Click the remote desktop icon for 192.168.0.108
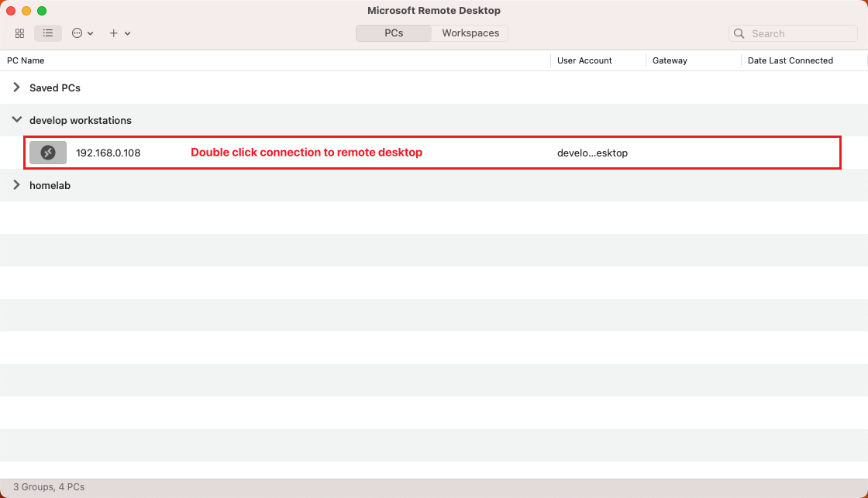The width and height of the screenshot is (868, 498). pyautogui.click(x=48, y=153)
